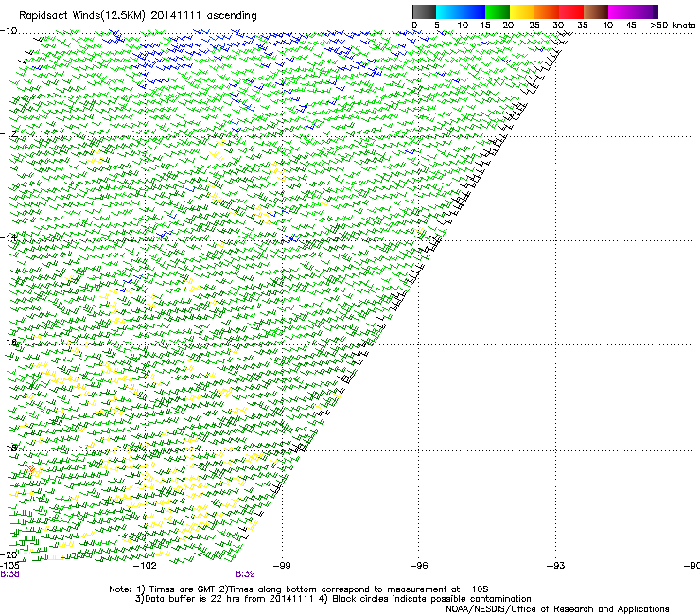Image resolution: width=700 pixels, height=615 pixels.
Task: Click the '0' legend scale label
Action: coord(414,26)
